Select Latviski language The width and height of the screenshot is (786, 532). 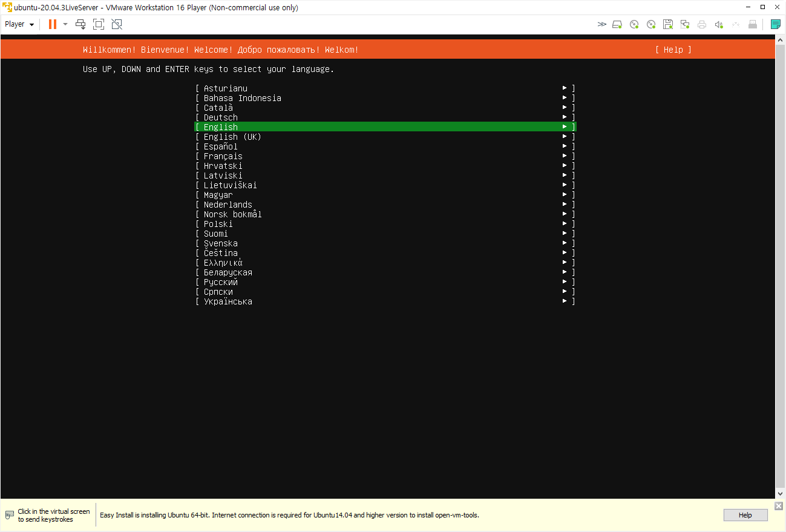[385, 176]
